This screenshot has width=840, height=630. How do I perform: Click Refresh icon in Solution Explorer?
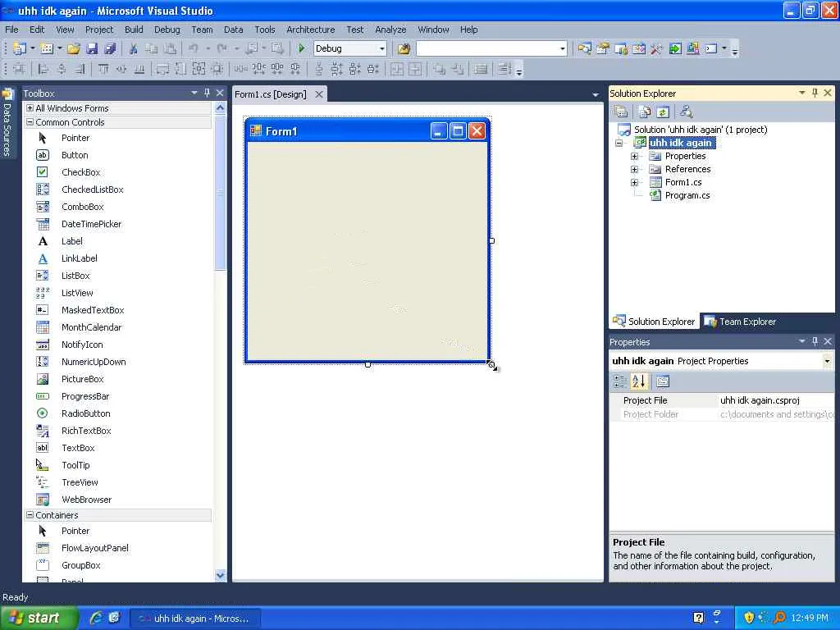pos(663,112)
